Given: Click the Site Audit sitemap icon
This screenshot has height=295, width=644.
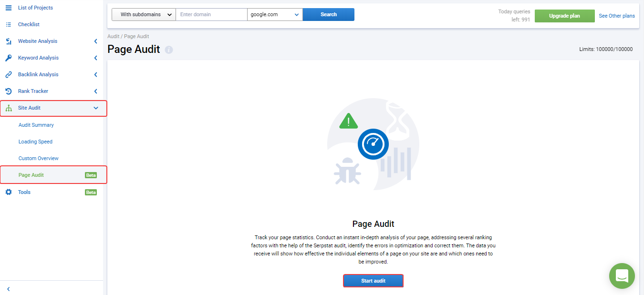Looking at the screenshot, I should point(8,108).
